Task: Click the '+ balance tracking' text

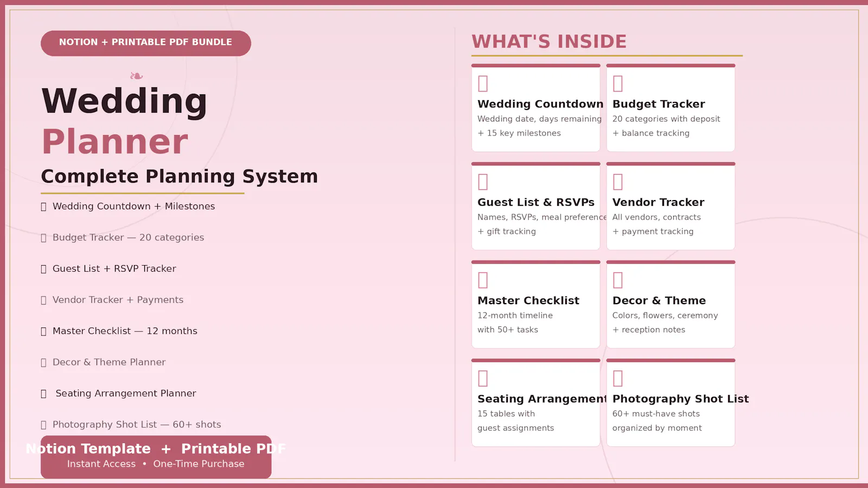Action: 651,133
